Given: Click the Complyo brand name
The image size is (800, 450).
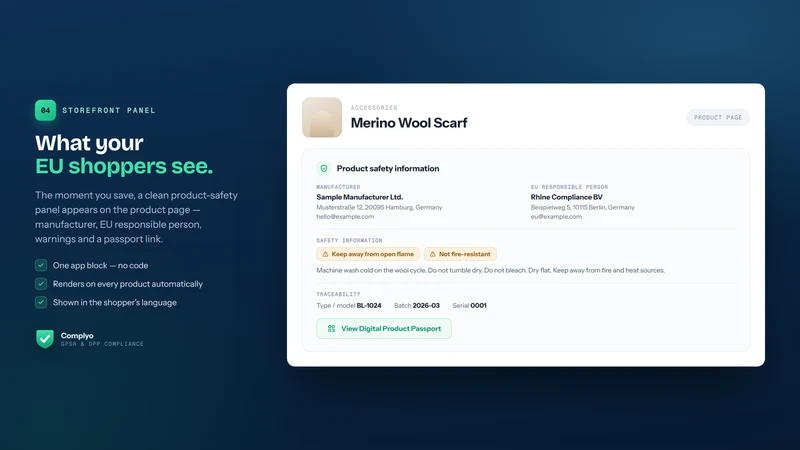Looking at the screenshot, I should click(x=77, y=335).
